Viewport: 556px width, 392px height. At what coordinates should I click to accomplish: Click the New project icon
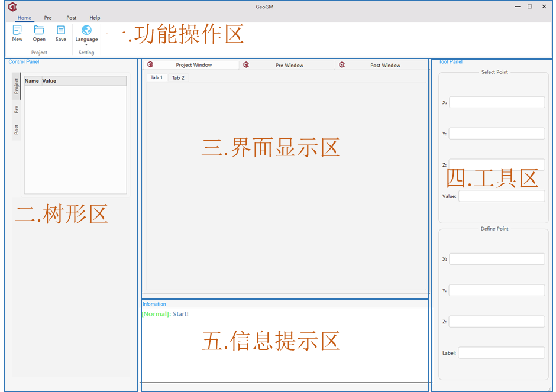[17, 30]
